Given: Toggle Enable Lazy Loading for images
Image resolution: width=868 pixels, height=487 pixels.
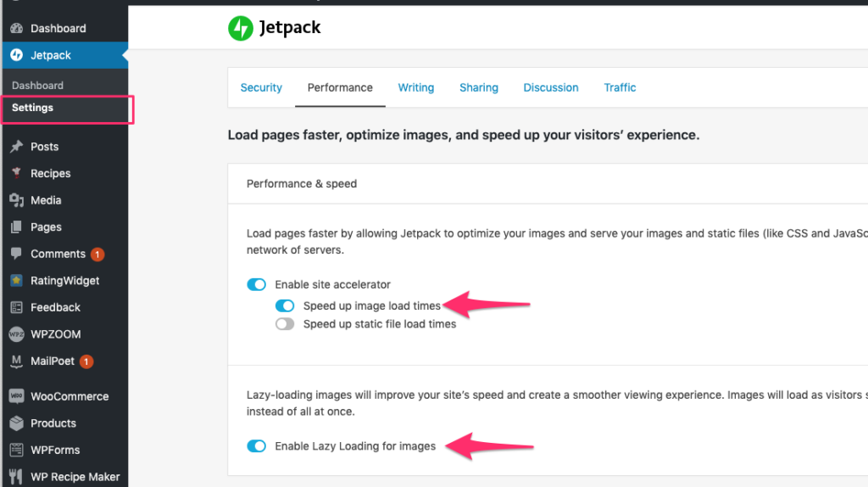Looking at the screenshot, I should 256,446.
